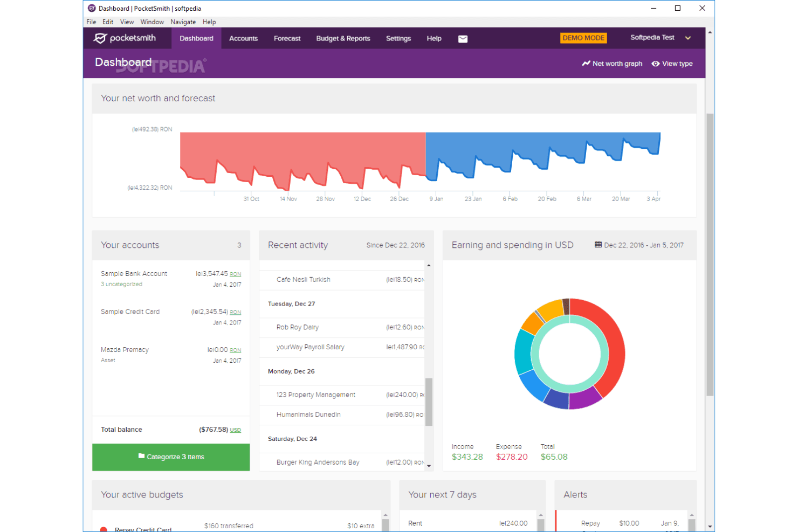798x532 pixels.
Task: Open the Settings navigation tab
Action: 398,38
